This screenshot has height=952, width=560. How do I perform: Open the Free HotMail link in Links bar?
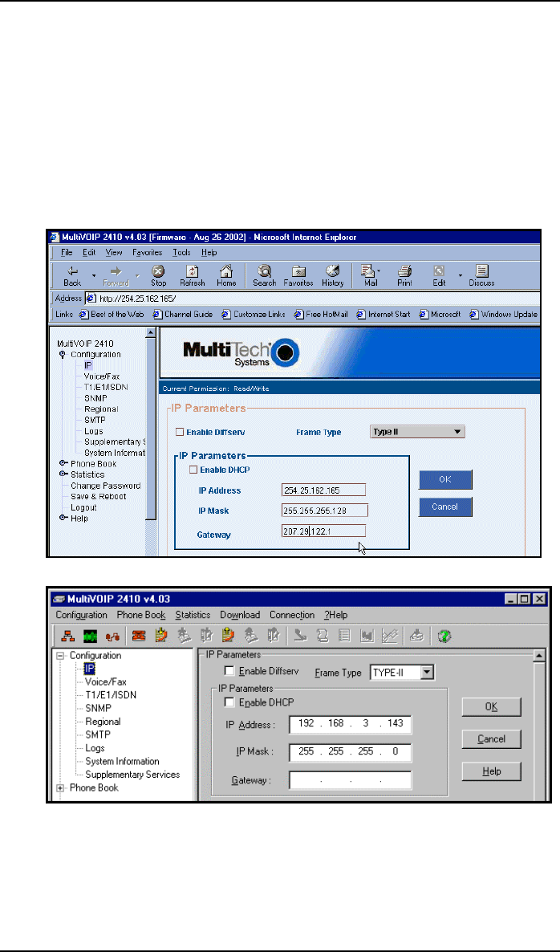point(320,315)
